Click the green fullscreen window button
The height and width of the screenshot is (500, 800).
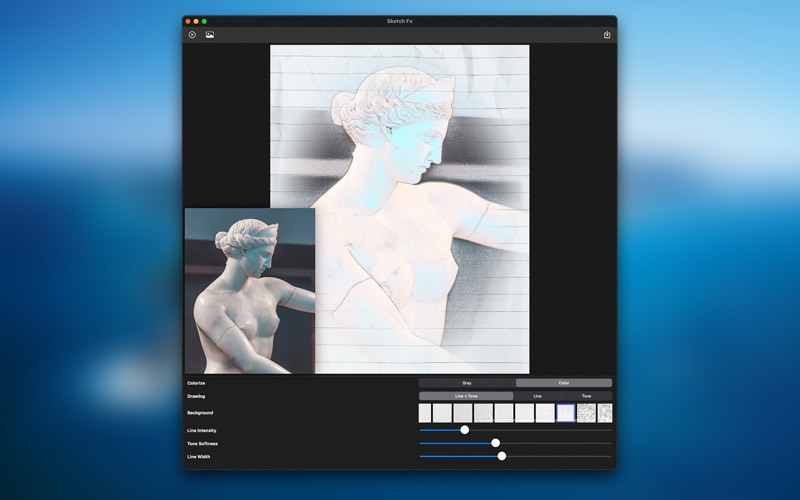coord(204,21)
